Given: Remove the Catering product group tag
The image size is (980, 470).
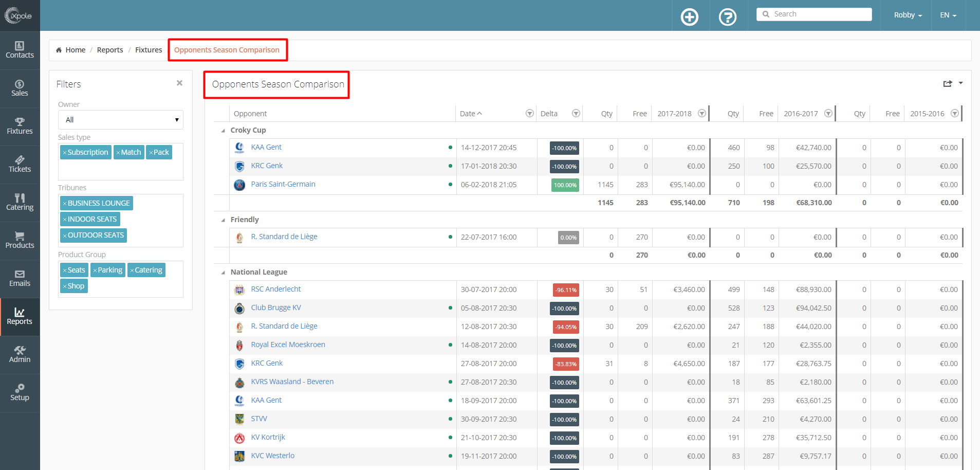Looking at the screenshot, I should coord(132,270).
